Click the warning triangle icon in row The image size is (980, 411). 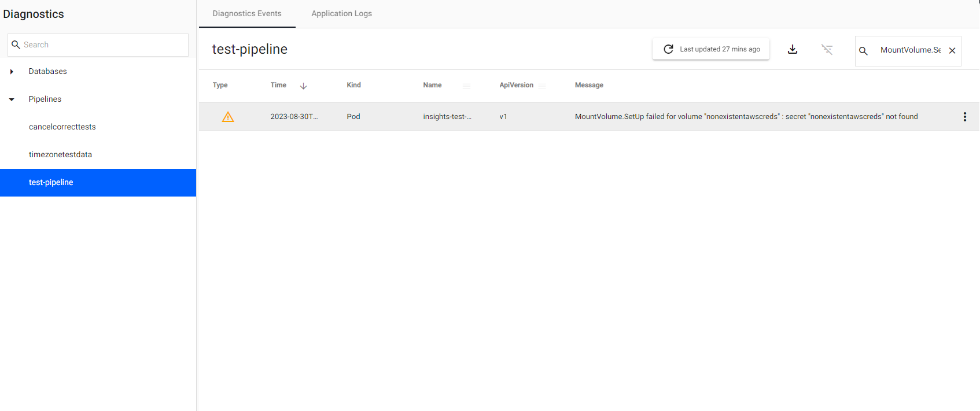(x=228, y=117)
